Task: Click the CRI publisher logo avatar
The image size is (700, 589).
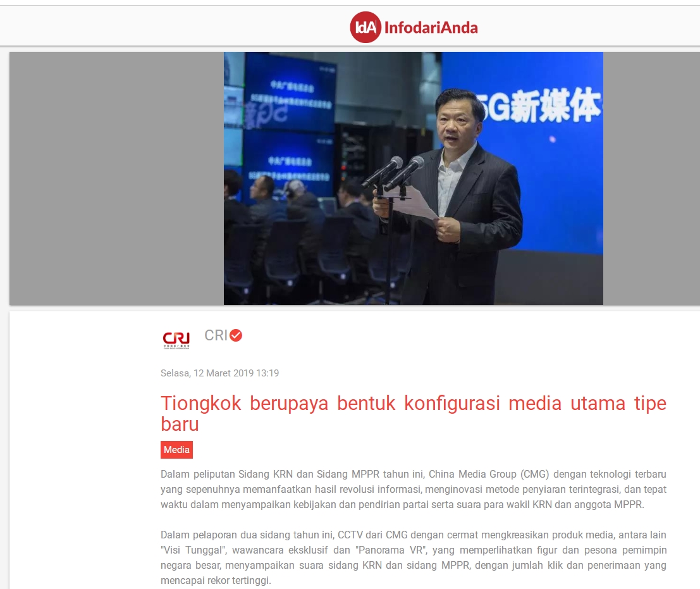Action: click(x=176, y=339)
